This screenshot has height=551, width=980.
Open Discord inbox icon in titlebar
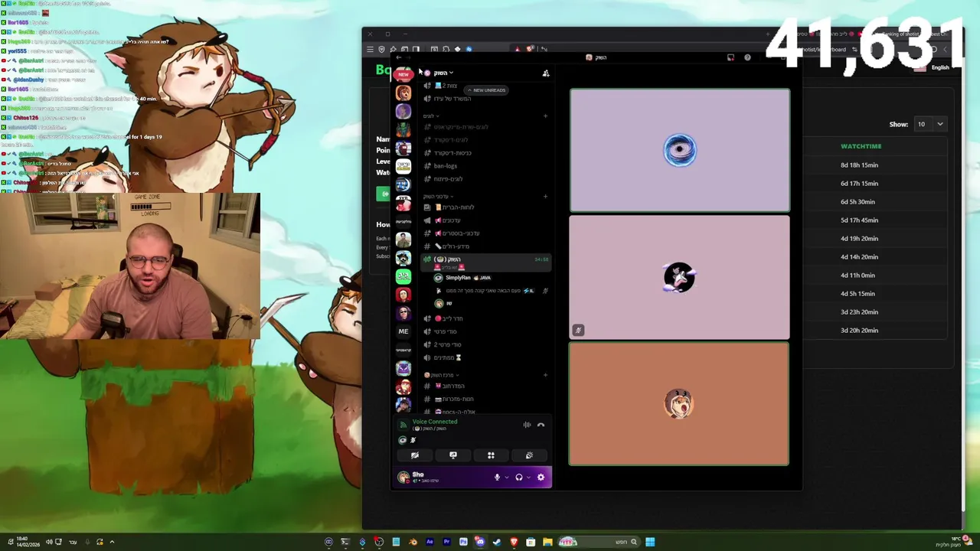pyautogui.click(x=730, y=57)
